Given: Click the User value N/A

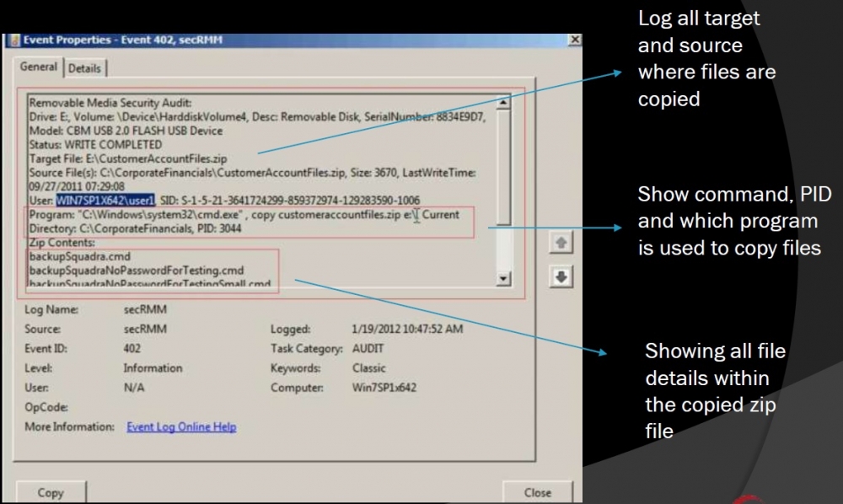Looking at the screenshot, I should tap(134, 388).
